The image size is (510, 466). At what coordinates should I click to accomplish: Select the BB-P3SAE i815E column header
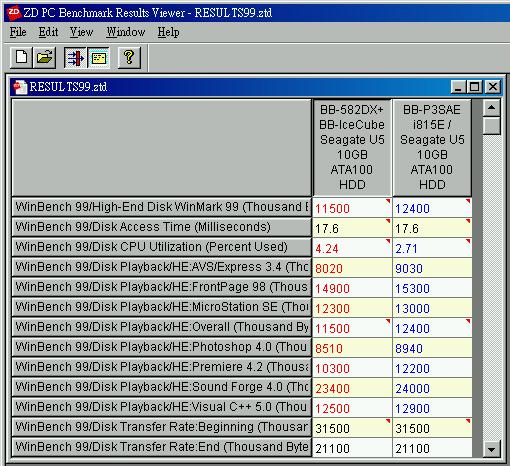point(432,147)
